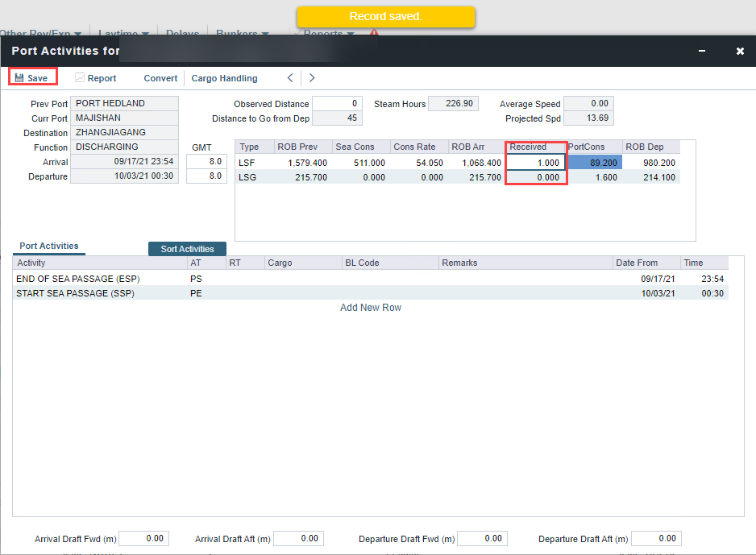Switch to the Port Activities tab
The height and width of the screenshot is (555, 756).
click(49, 246)
